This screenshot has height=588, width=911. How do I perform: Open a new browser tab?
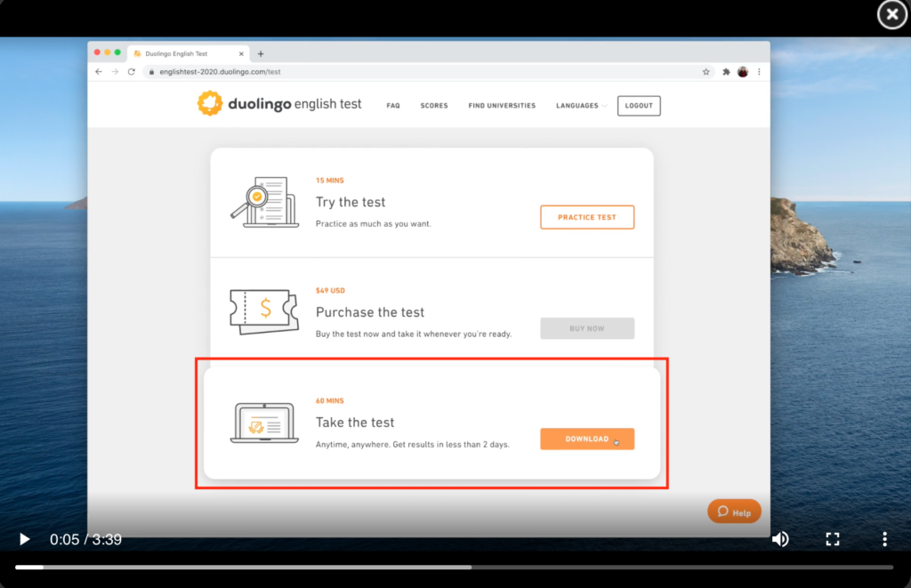(261, 53)
